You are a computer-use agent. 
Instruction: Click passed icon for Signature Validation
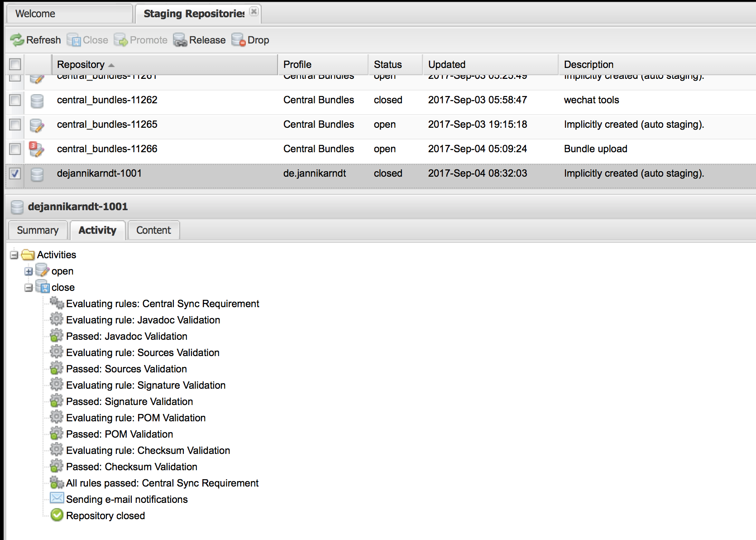(57, 400)
